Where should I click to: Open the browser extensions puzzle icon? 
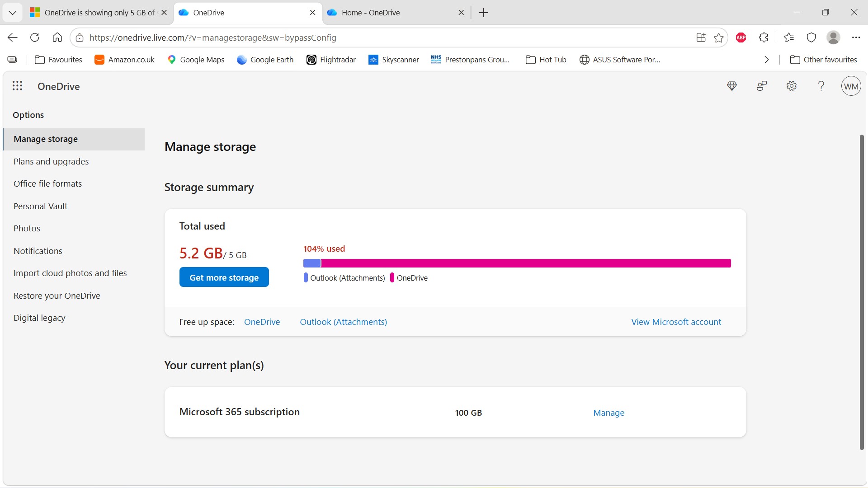point(764,38)
